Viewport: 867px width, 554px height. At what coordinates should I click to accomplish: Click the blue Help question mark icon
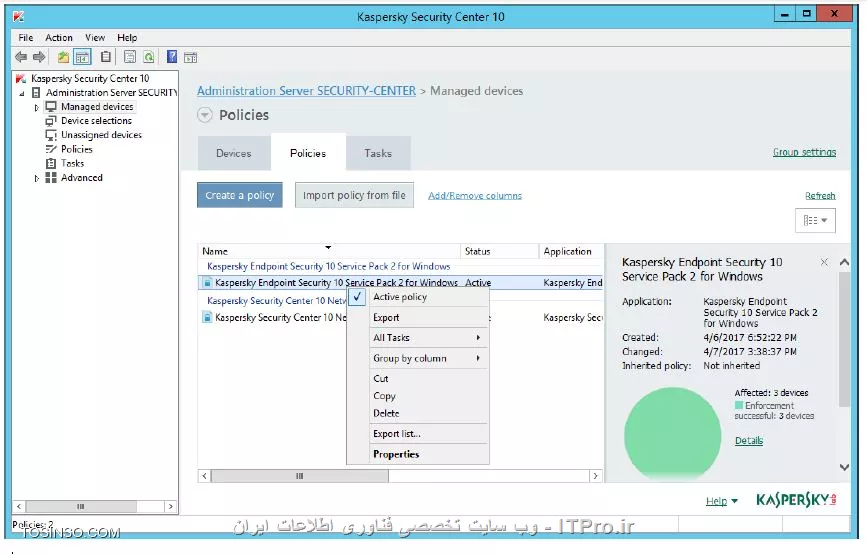[x=172, y=56]
